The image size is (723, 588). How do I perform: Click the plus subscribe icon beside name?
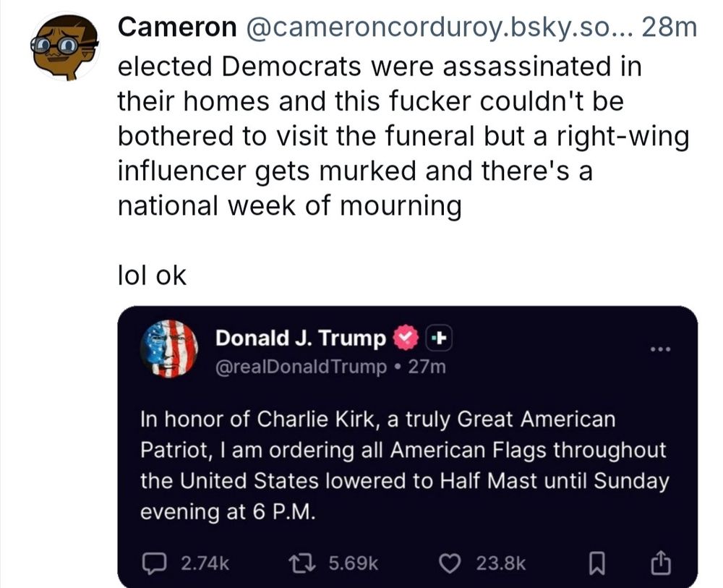(x=439, y=338)
